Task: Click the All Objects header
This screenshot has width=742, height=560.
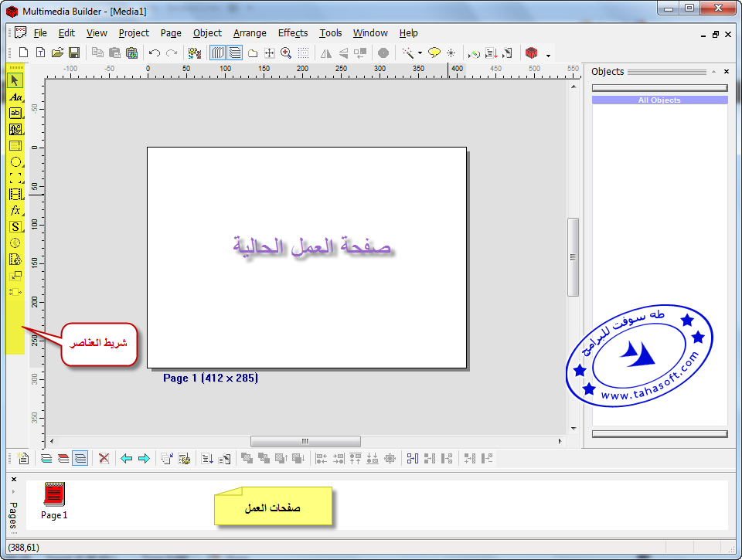Action: tap(659, 100)
